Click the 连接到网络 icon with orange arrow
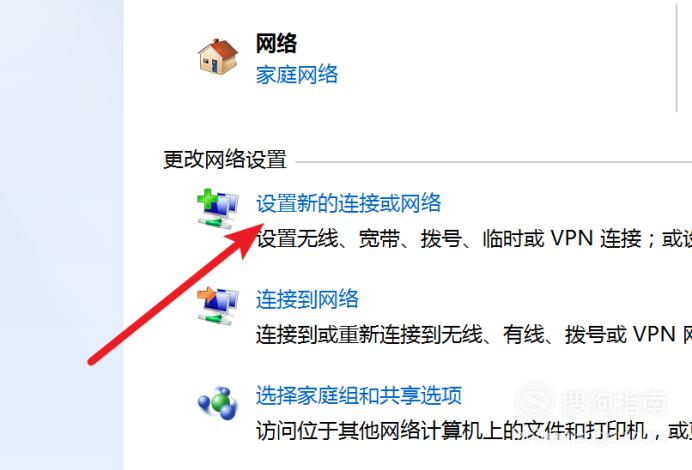The height and width of the screenshot is (470, 692). point(218,305)
